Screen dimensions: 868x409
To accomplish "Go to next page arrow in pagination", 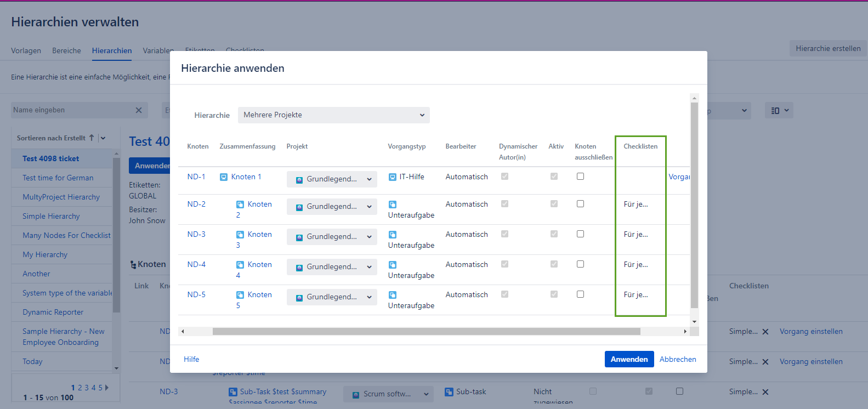I will tap(107, 388).
